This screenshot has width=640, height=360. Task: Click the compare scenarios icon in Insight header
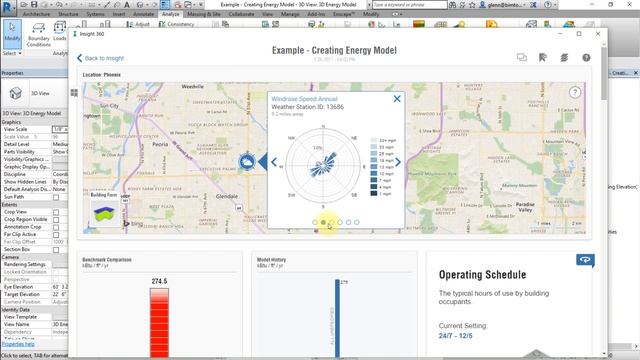pos(522,57)
